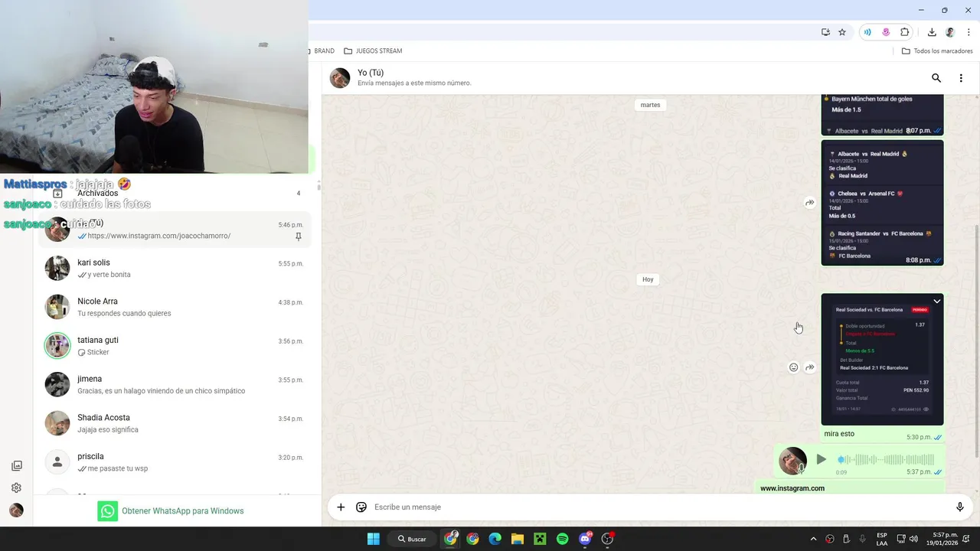Screen dimensions: 980x551
Task: Open the emoji and sticker picker
Action: (361, 507)
